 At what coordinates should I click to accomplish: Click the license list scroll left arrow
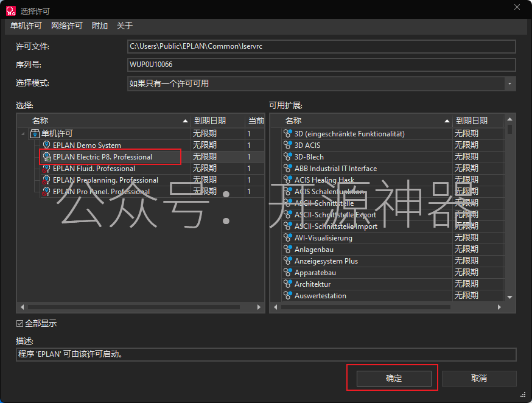click(22, 307)
